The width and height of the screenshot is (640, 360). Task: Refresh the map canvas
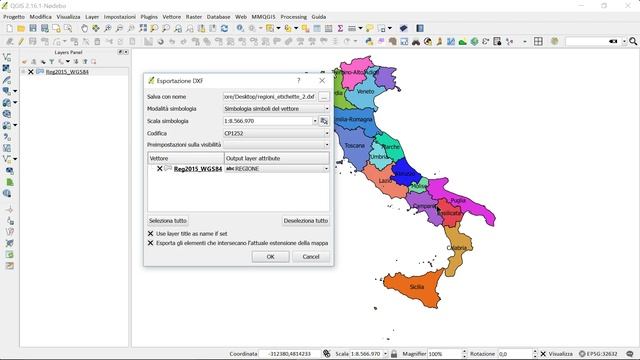(x=224, y=28)
